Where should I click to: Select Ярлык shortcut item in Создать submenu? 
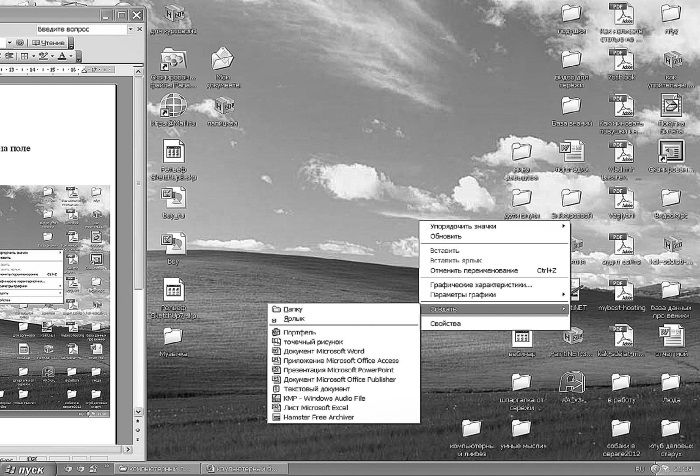tap(294, 319)
